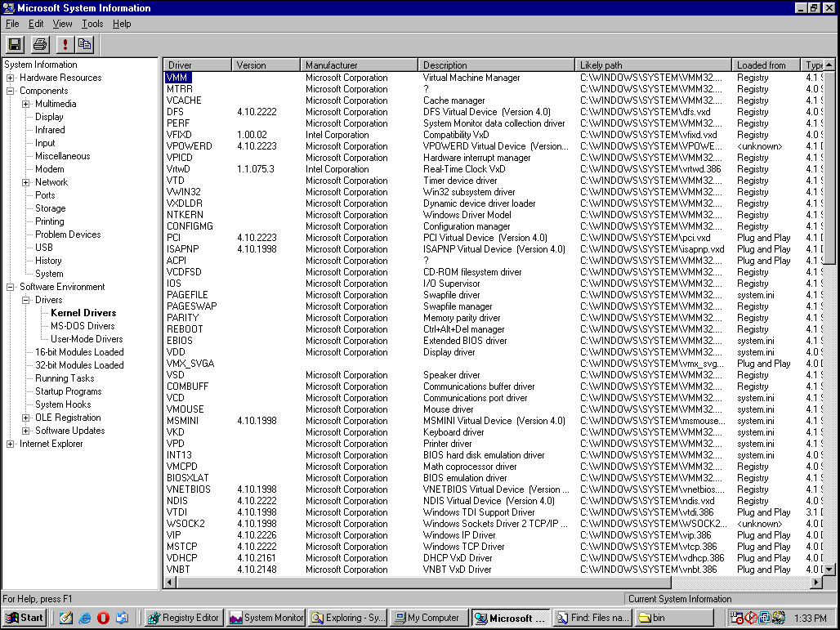
Task: Open the File menu
Action: pyautogui.click(x=11, y=24)
